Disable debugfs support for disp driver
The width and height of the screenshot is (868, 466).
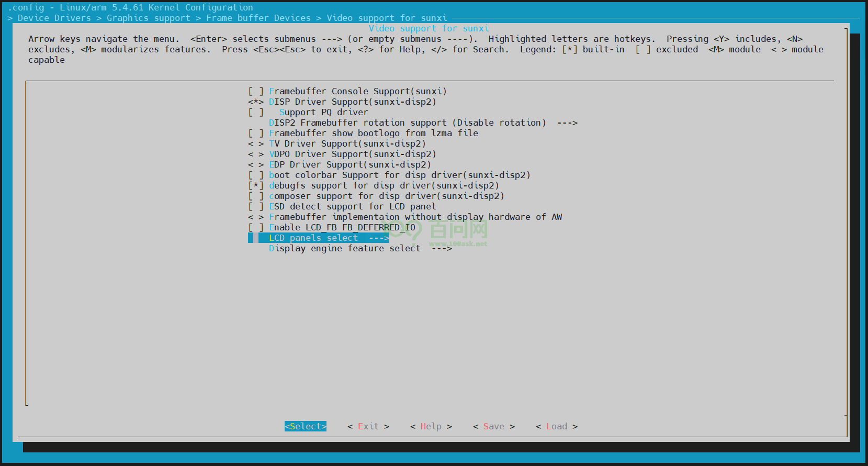384,185
